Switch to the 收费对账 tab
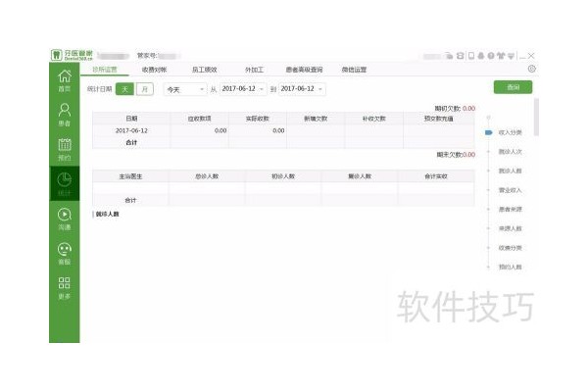 154,70
